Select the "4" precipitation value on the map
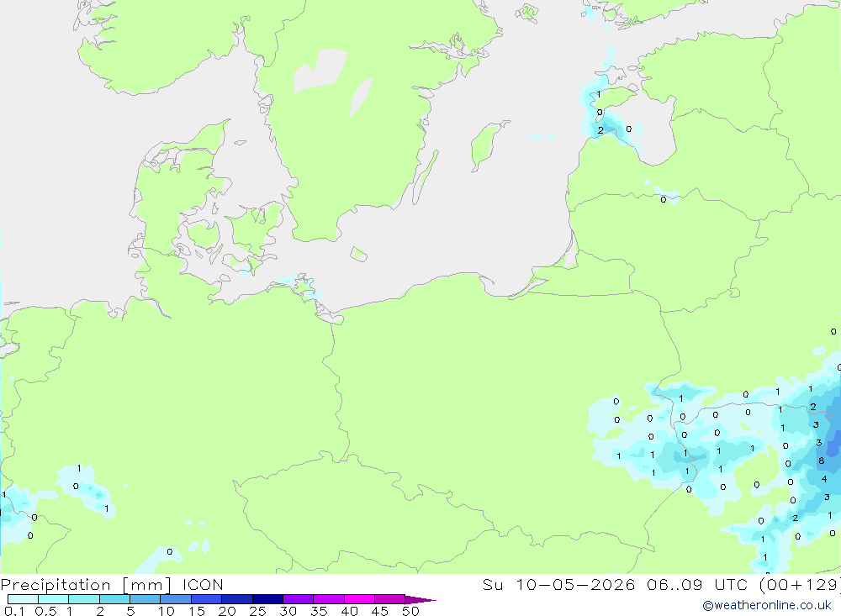 824,479
